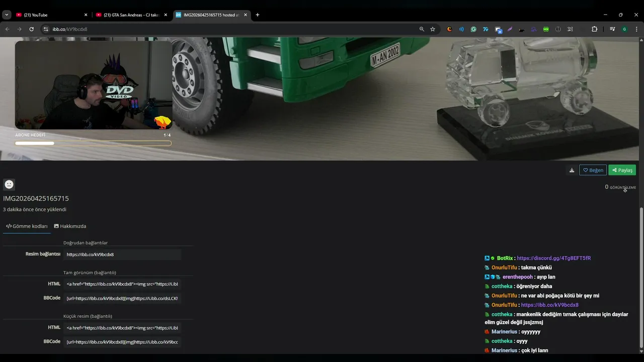This screenshot has height=362, width=644.
Task: Open the gray circular extension icon
Action: click(558, 29)
